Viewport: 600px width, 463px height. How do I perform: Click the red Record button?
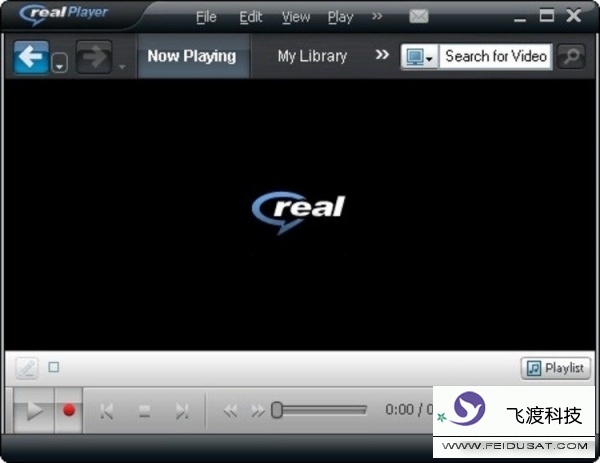pyautogui.click(x=69, y=410)
